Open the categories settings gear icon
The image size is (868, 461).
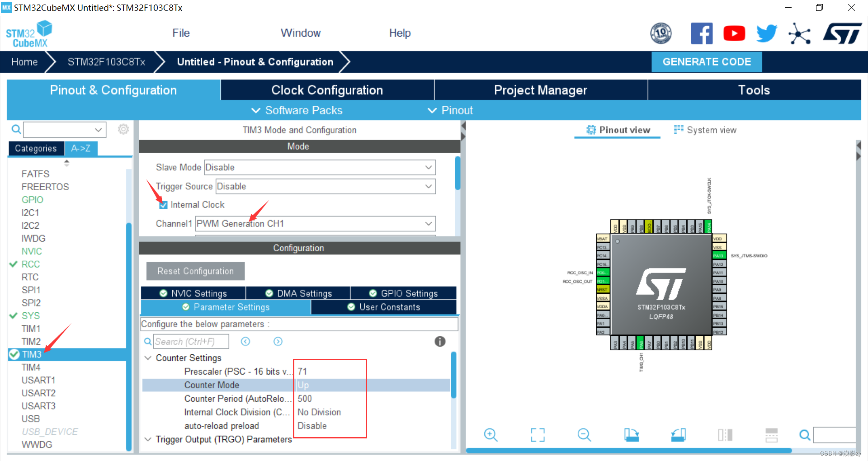click(123, 129)
